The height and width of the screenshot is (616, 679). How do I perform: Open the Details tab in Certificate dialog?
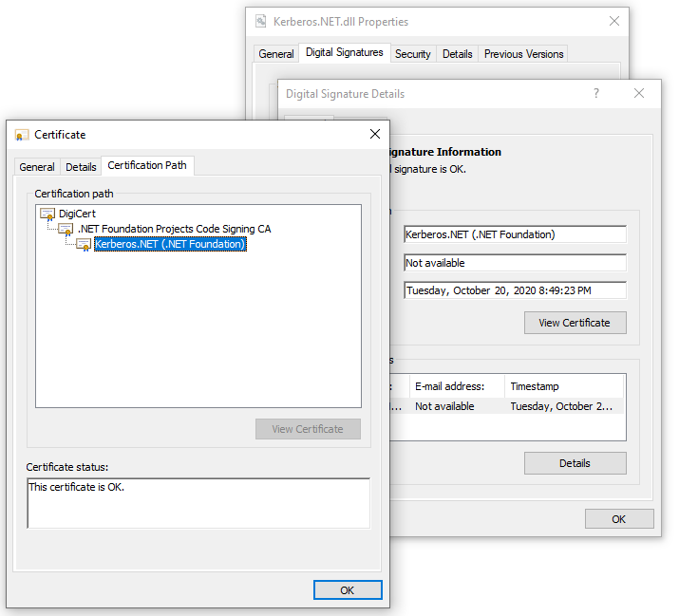coord(81,167)
